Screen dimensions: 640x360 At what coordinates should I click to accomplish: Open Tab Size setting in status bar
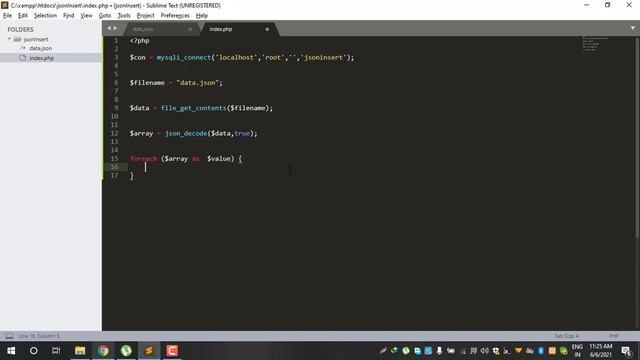567,336
